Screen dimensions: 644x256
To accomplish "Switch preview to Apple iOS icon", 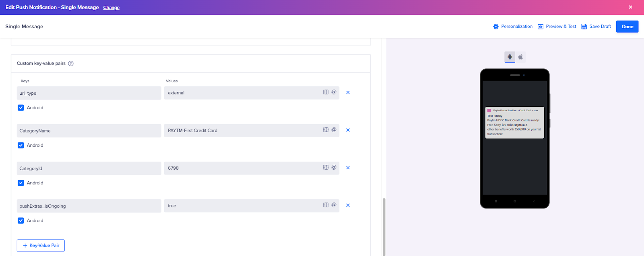I will pos(520,57).
